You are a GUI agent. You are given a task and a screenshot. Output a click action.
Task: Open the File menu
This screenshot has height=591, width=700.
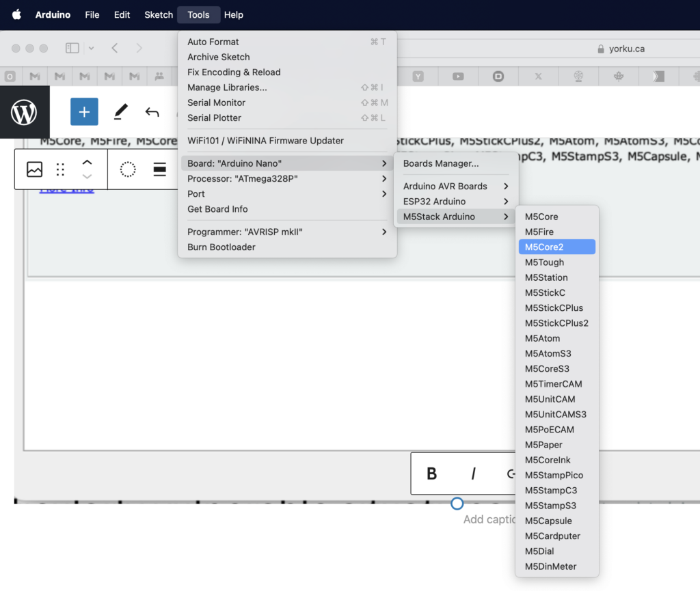(92, 15)
